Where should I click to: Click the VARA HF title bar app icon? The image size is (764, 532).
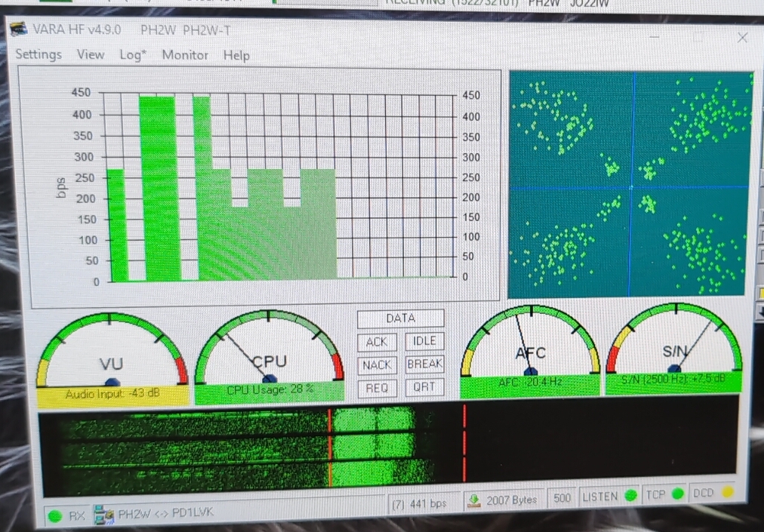[x=20, y=29]
